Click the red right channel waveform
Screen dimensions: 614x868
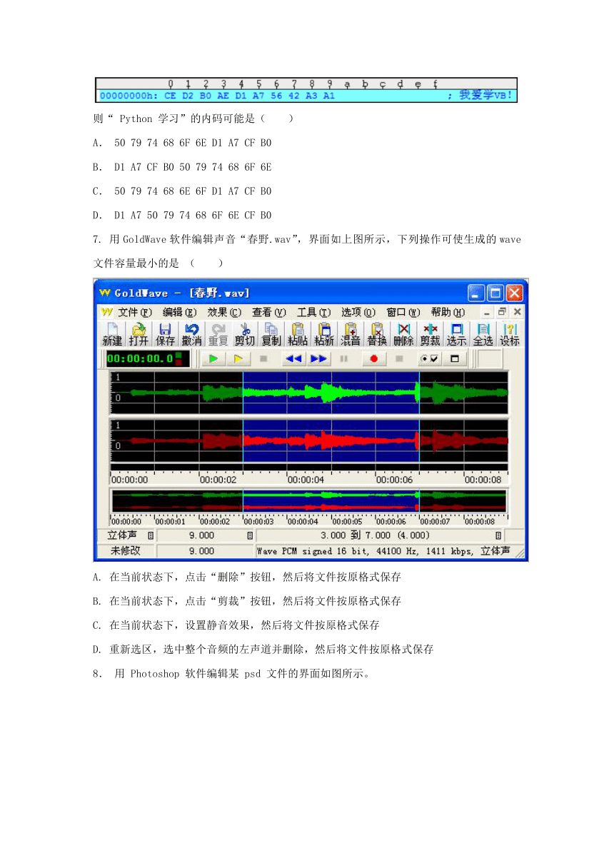click(x=309, y=441)
